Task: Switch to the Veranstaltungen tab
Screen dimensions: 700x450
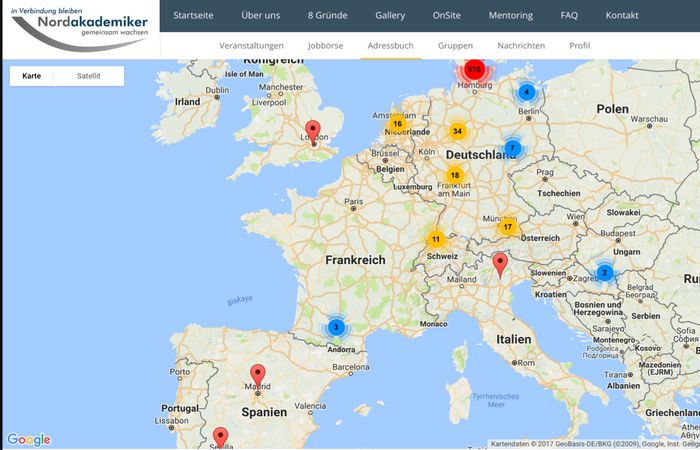Action: [x=251, y=46]
